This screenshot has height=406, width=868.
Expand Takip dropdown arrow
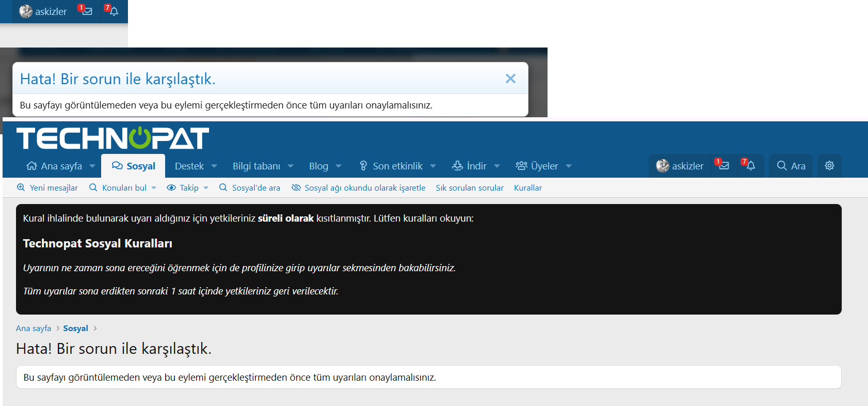pyautogui.click(x=206, y=188)
